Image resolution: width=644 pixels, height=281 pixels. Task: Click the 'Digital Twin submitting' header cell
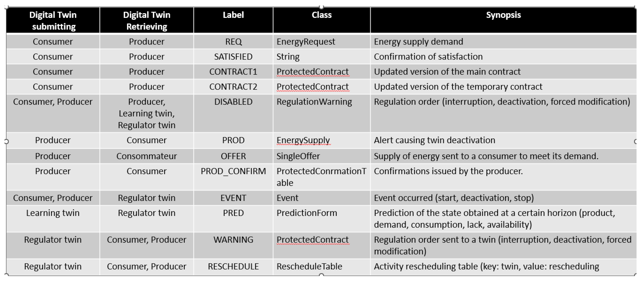coord(53,20)
